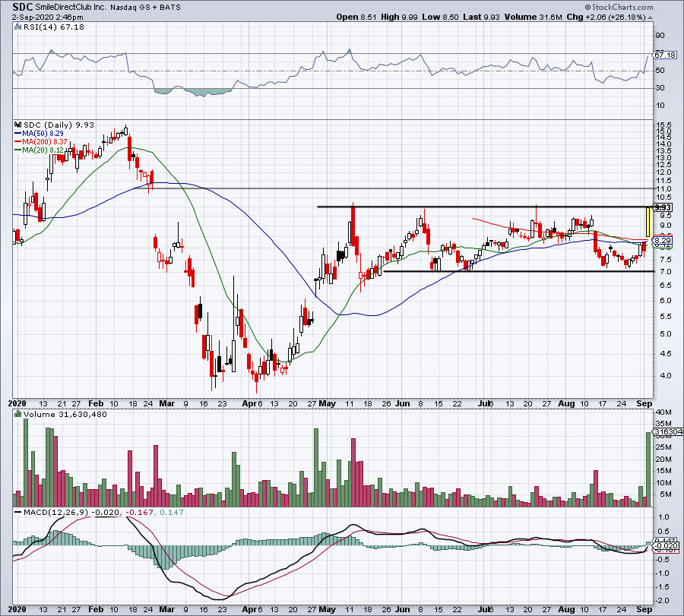
Task: Click the blue MA(50) legend line marker
Action: [18, 134]
